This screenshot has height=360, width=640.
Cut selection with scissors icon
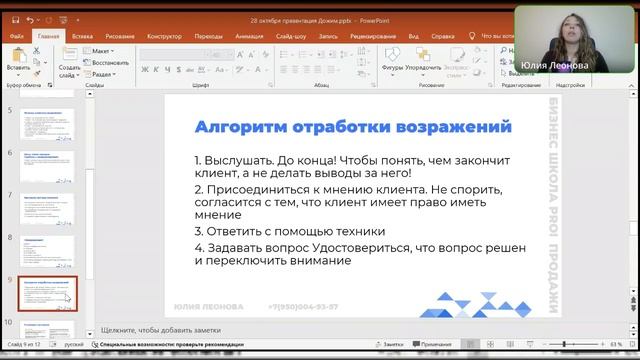[x=37, y=51]
